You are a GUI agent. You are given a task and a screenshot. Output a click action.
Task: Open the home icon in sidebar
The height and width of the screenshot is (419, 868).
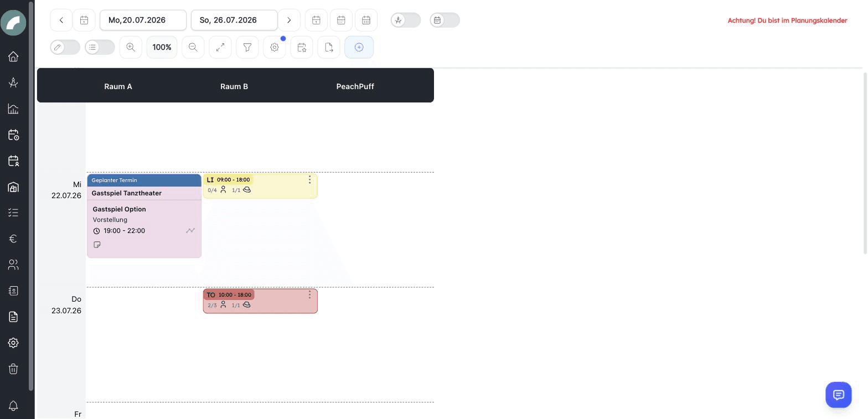tap(13, 56)
